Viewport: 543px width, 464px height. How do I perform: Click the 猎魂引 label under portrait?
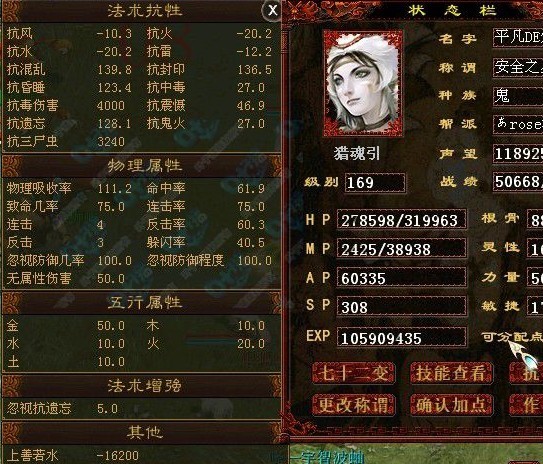[357, 153]
